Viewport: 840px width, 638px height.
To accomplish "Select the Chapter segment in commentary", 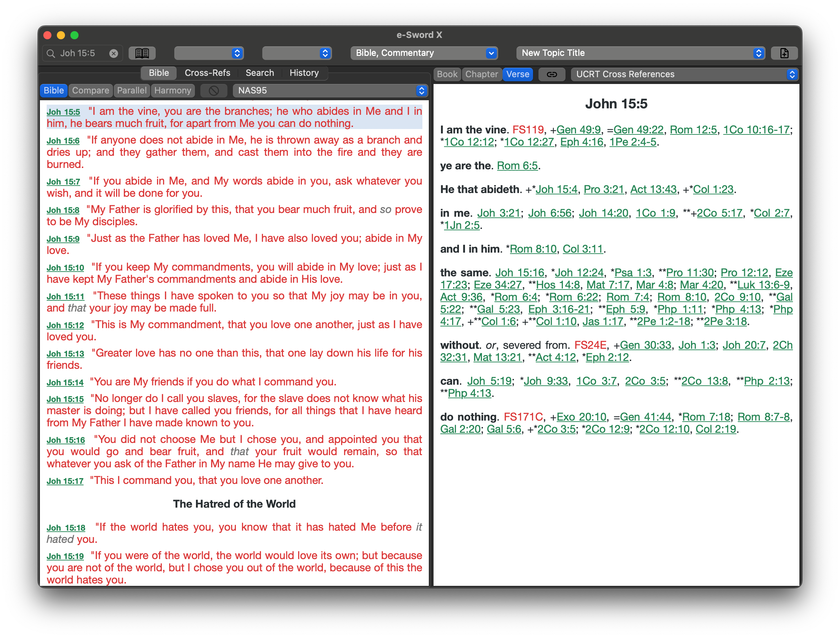I will [x=481, y=75].
